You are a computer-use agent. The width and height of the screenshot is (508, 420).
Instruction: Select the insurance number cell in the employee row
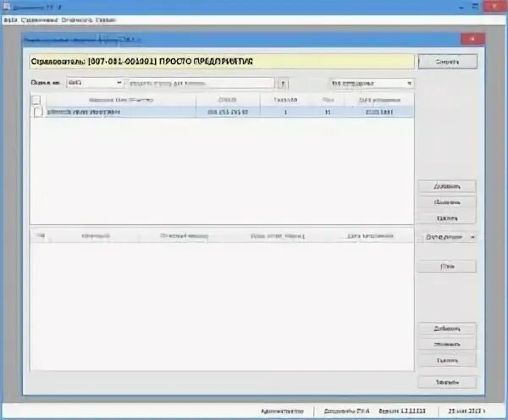228,112
